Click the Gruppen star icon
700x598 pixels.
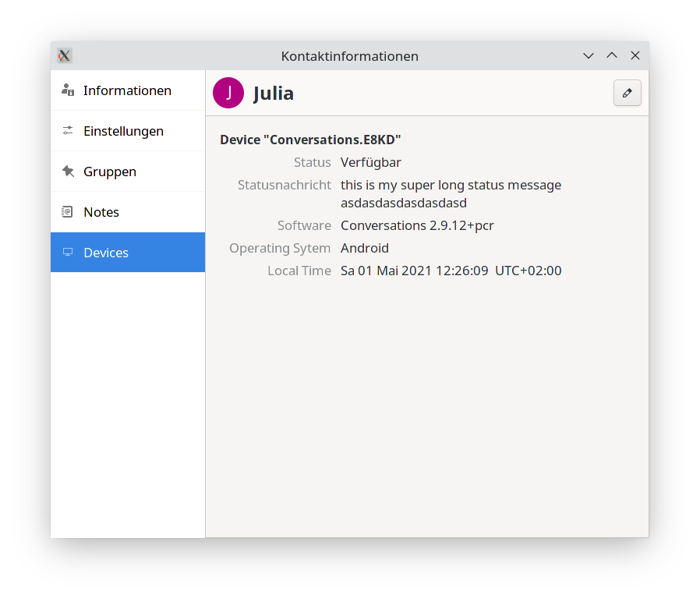coord(68,171)
